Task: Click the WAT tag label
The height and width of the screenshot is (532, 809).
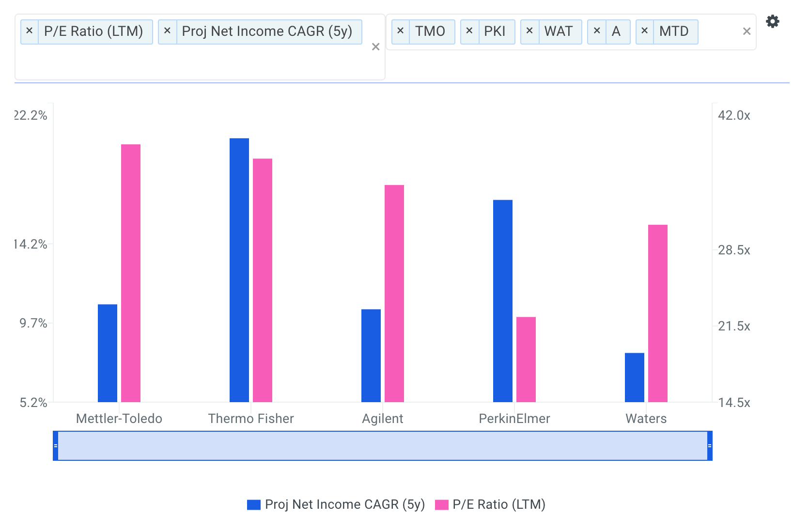Action: [x=559, y=31]
